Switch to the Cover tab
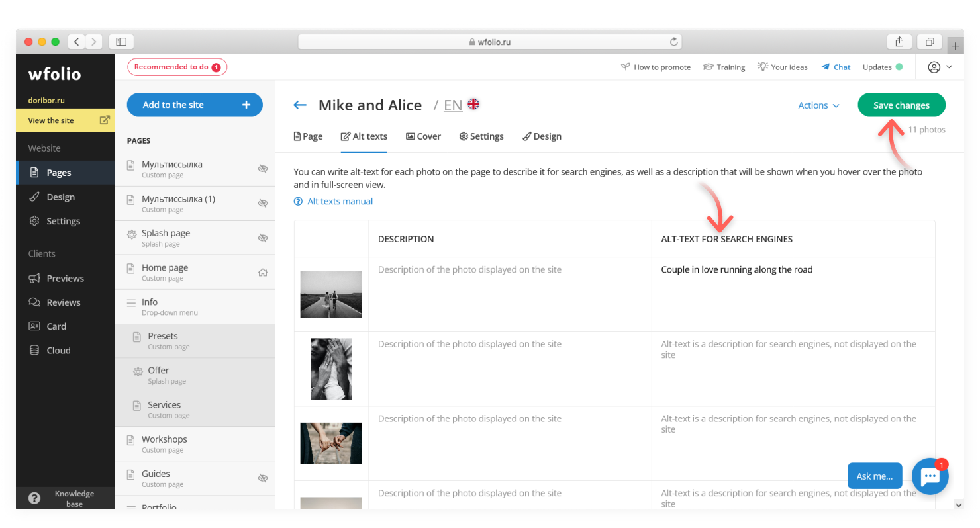The height and width of the screenshot is (528, 980). tap(423, 136)
